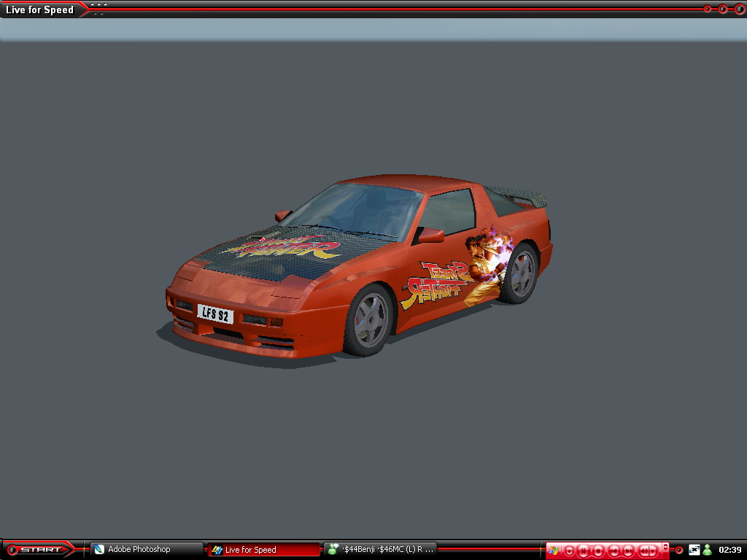Skip to next track in taskbar player
747x560 pixels.
tap(628, 551)
